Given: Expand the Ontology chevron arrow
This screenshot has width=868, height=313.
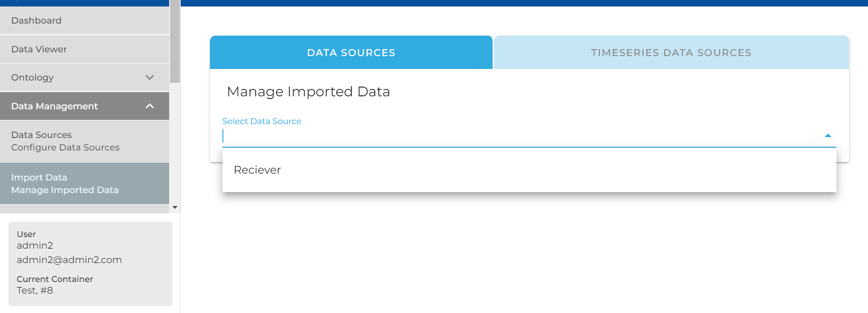Looking at the screenshot, I should coord(150,77).
